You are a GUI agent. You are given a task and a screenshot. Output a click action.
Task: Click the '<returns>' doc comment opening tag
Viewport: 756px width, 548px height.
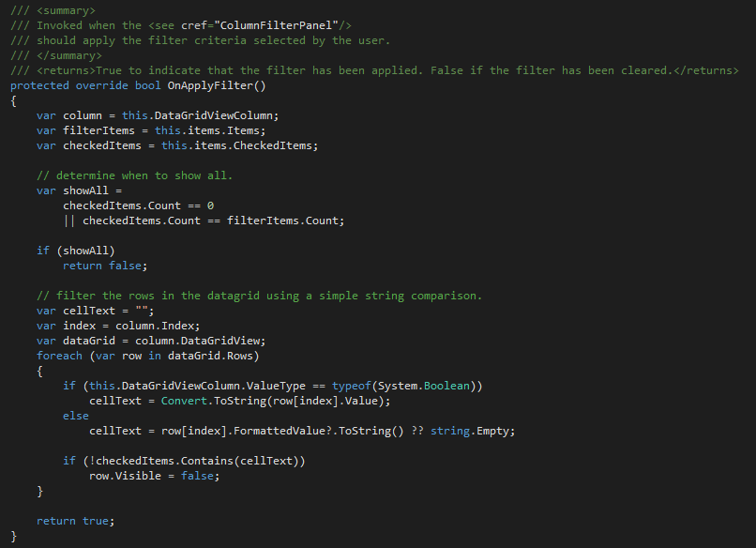coord(66,71)
